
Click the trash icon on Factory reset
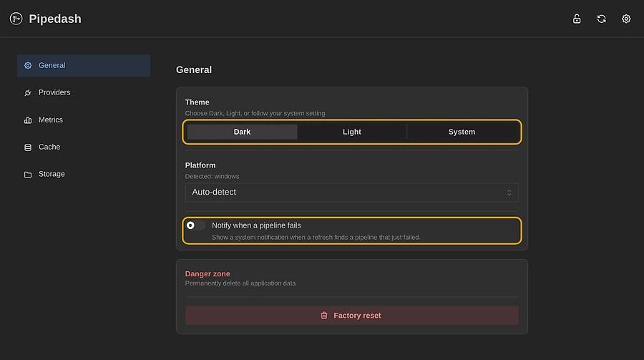click(x=324, y=315)
